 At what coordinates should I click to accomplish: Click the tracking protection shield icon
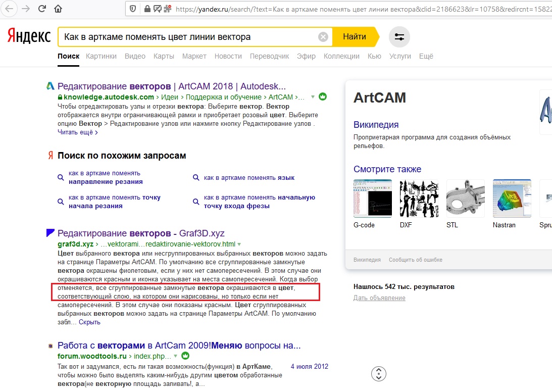[x=133, y=9]
